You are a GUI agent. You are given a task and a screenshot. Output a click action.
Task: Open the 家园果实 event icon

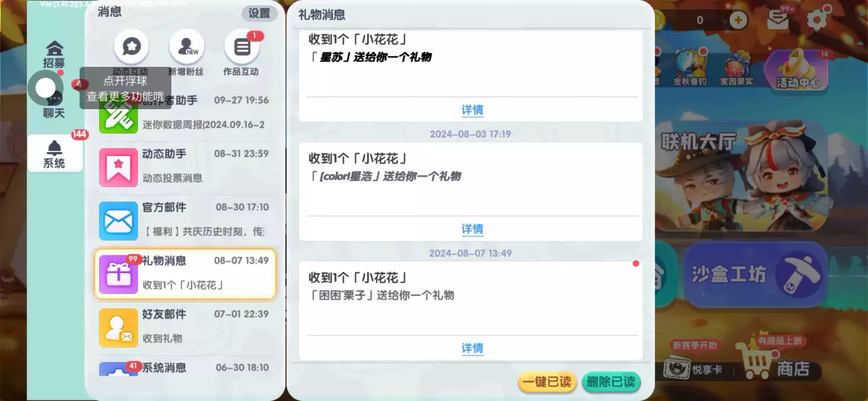737,68
